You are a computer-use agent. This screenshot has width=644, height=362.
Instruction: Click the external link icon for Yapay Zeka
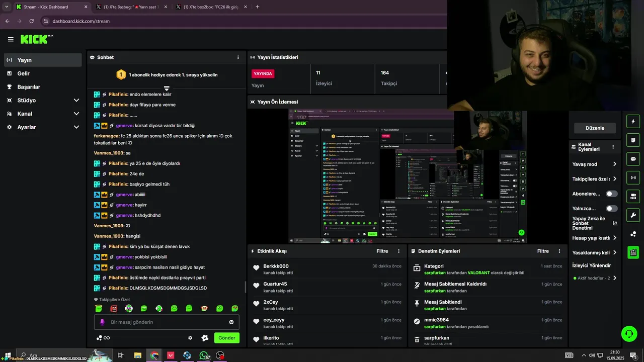[x=615, y=223]
